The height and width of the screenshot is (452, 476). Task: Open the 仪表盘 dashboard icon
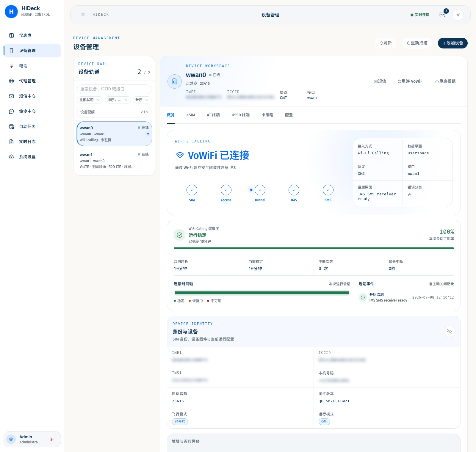click(x=12, y=35)
